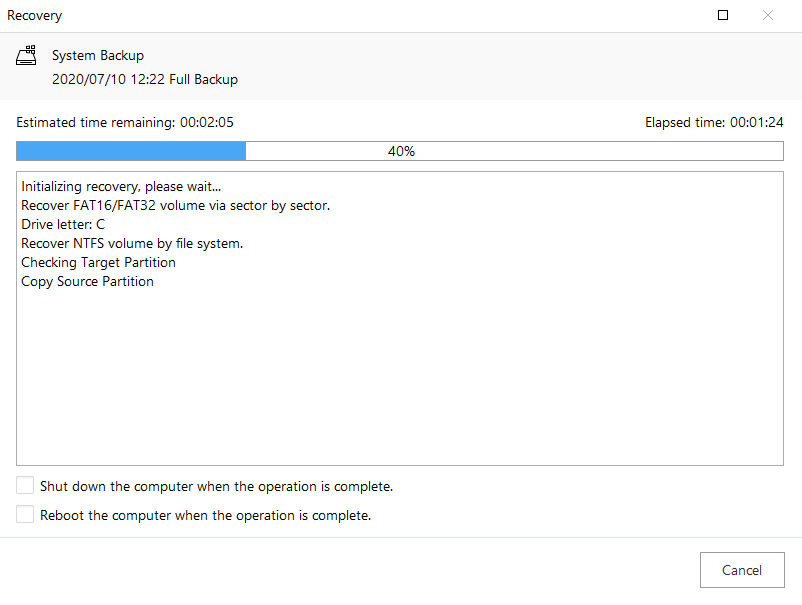Click the empty area of the log panel
Image resolution: width=802 pixels, height=605 pixels.
pos(400,380)
